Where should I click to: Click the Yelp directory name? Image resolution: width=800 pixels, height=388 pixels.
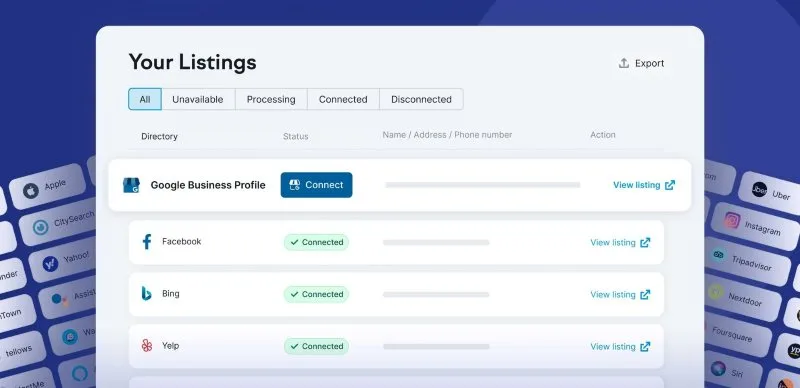(x=170, y=346)
